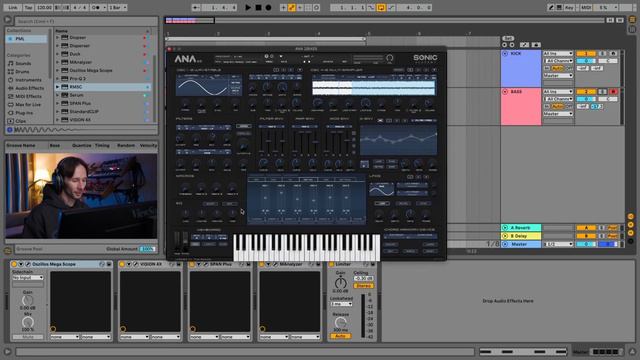Select the StandardCLIP browser item
Viewport: 640px width, 360px height.
pos(84,111)
